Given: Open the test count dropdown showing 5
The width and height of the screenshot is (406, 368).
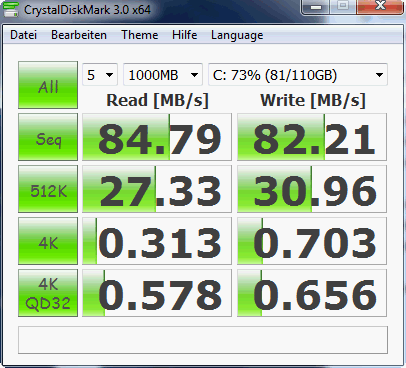Looking at the screenshot, I should tap(100, 75).
